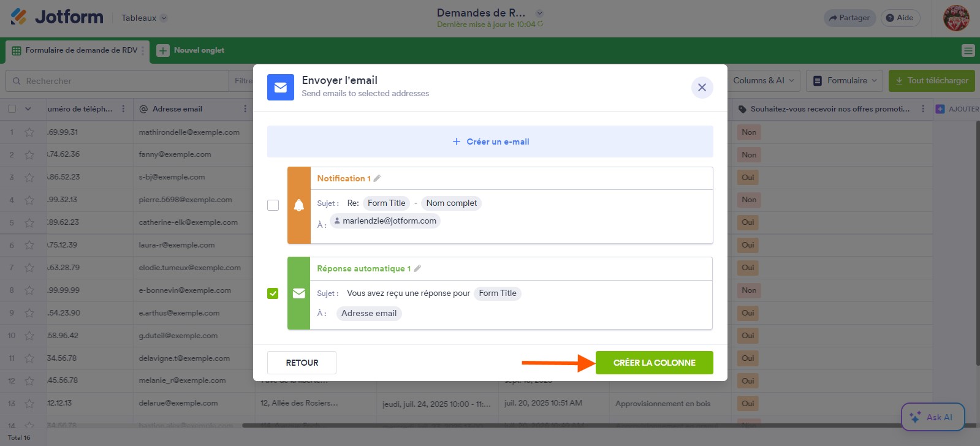The height and width of the screenshot is (446, 980).
Task: Open the Aide help button
Action: 900,18
